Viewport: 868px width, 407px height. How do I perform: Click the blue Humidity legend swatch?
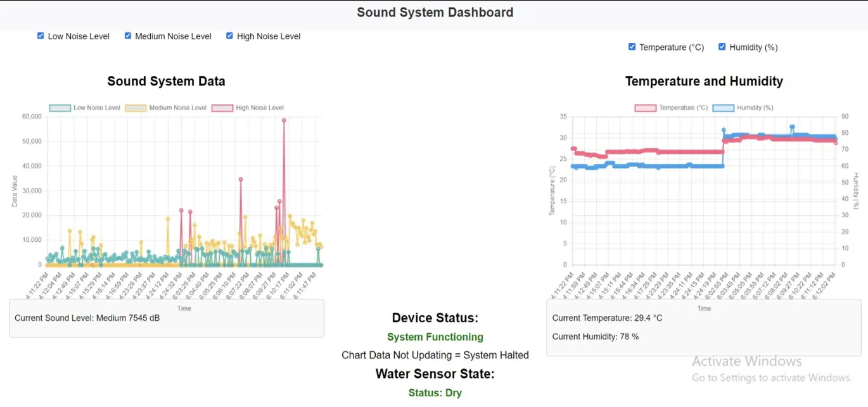[x=724, y=108]
